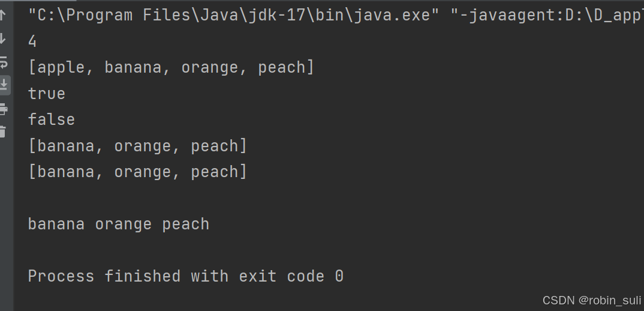644x311 pixels.
Task: Click the first [banana, orange, peach] line
Action: pyautogui.click(x=137, y=146)
